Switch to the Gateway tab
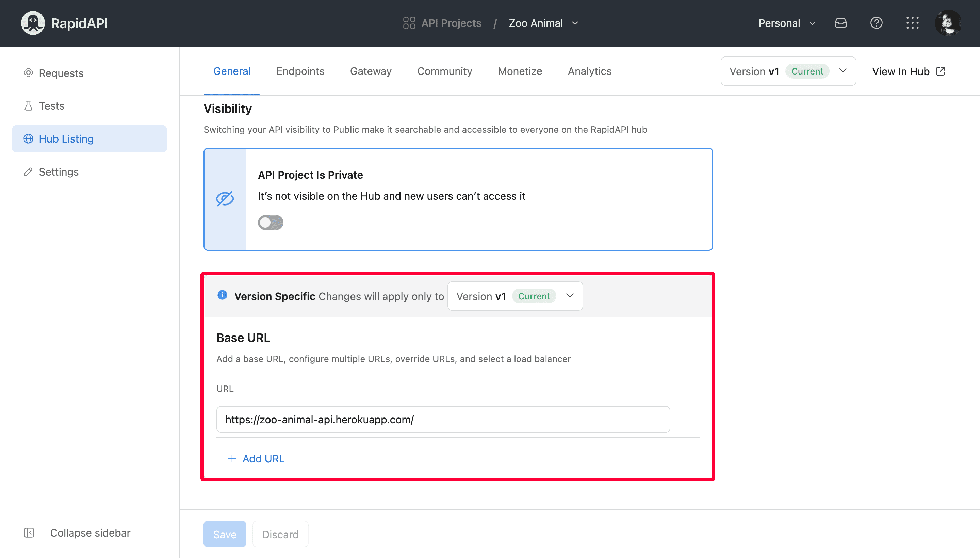This screenshot has width=980, height=558. (371, 71)
